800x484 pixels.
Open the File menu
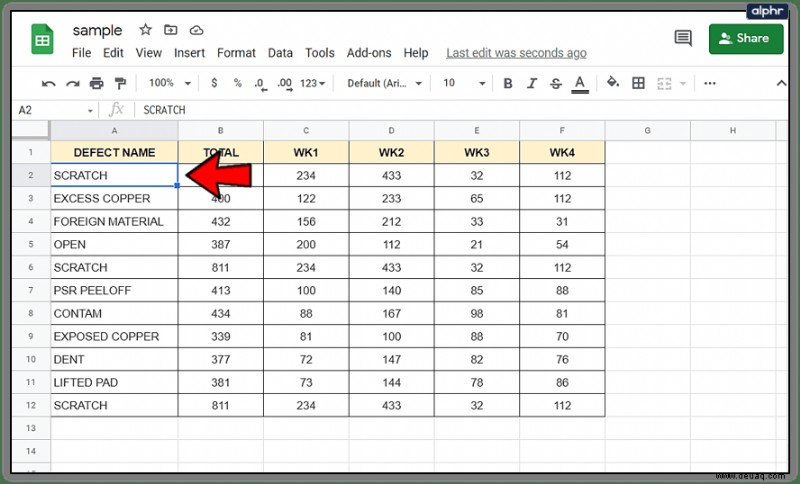82,53
